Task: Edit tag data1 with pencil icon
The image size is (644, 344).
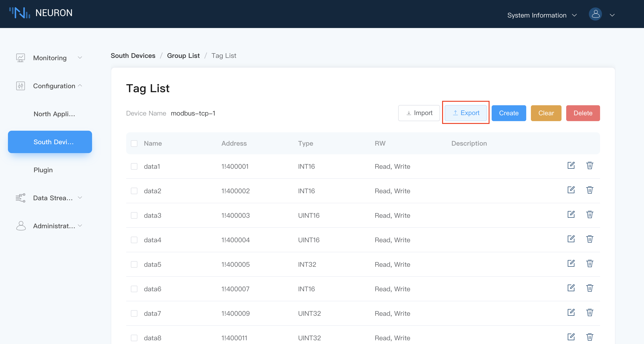Action: pyautogui.click(x=571, y=165)
